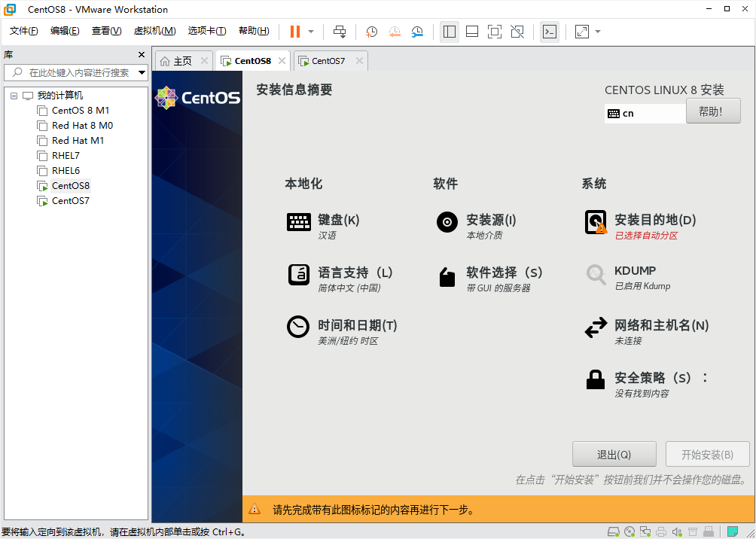The width and height of the screenshot is (756, 539).
Task: Click the cn keyboard layout indicator
Action: pos(645,114)
